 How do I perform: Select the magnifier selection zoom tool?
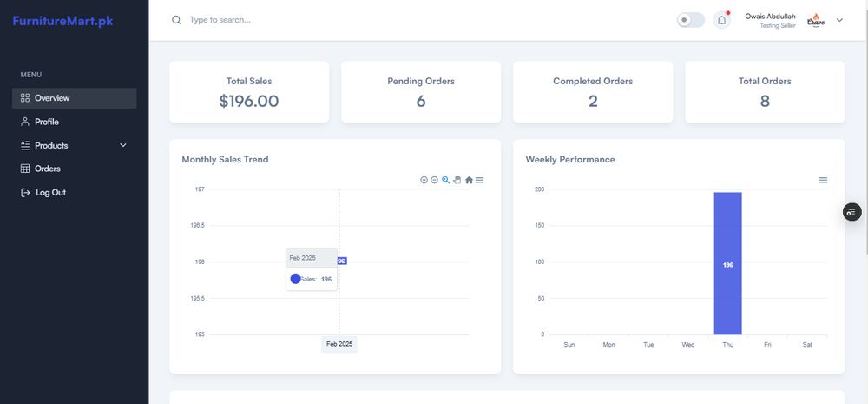pos(445,180)
